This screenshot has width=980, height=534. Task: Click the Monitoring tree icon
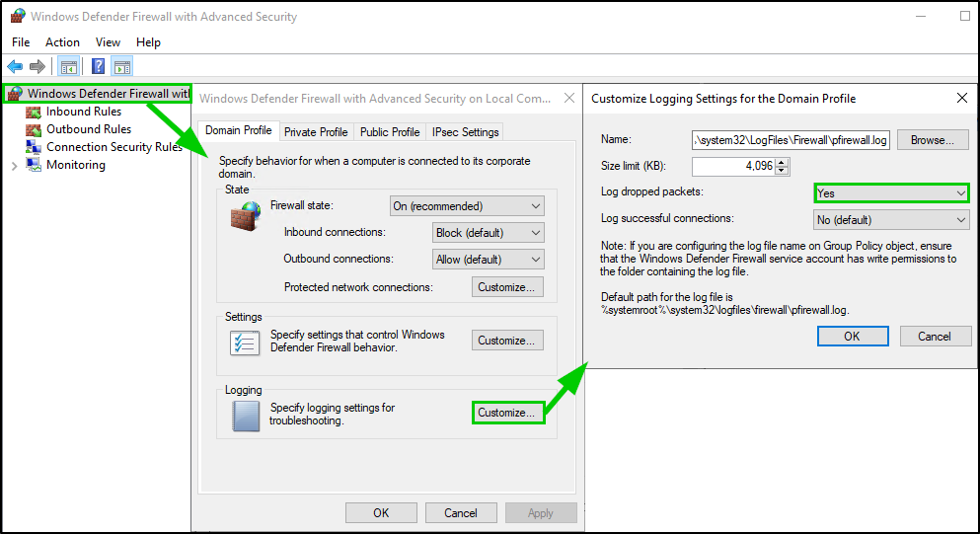pyautogui.click(x=34, y=165)
